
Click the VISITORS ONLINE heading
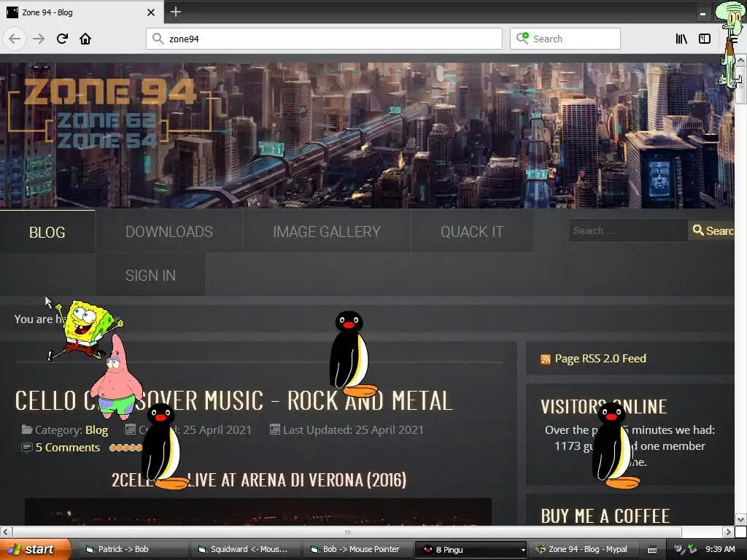(603, 407)
